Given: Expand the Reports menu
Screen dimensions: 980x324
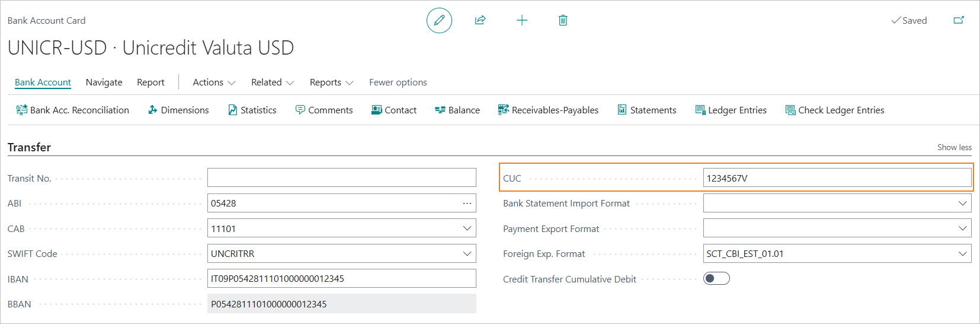Looking at the screenshot, I should point(332,82).
